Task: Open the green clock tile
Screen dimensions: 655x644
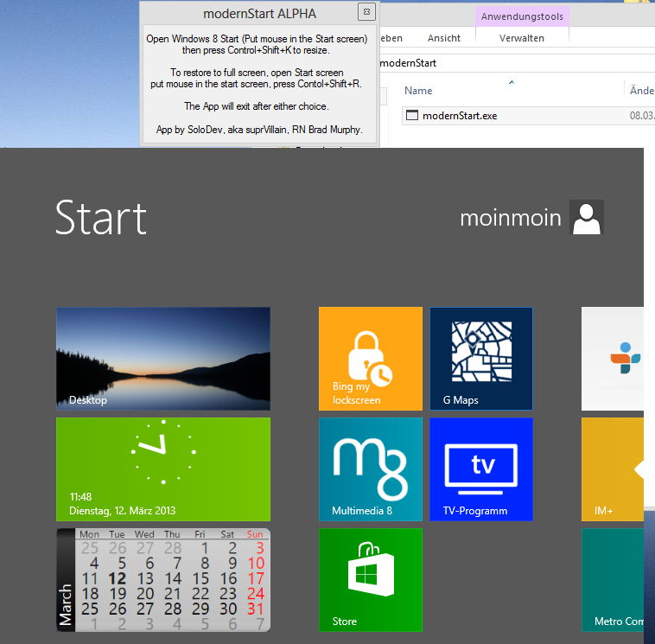Action: pos(163,469)
